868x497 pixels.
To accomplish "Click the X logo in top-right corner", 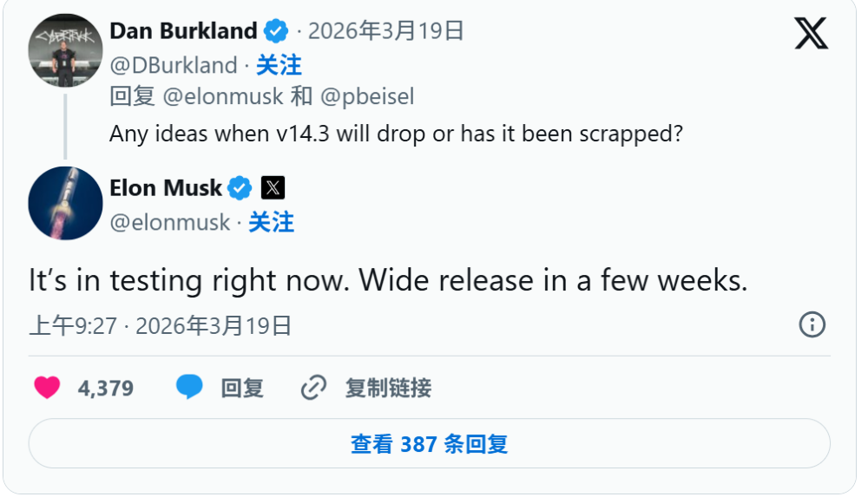I will click(811, 33).
